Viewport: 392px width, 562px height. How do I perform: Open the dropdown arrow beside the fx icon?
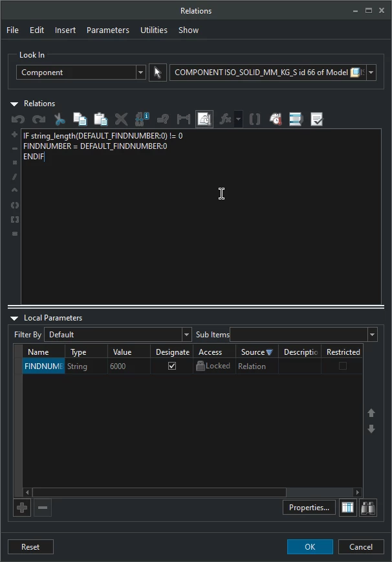(239, 119)
